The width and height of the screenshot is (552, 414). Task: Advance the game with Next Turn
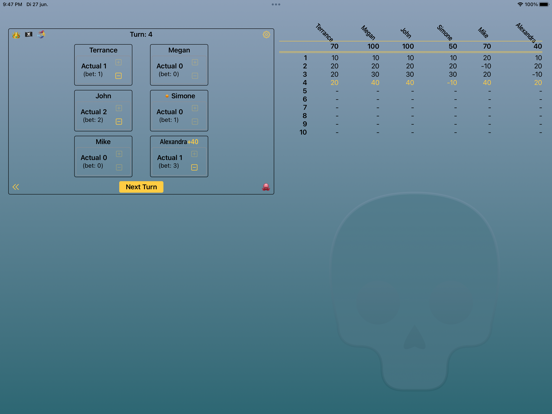click(141, 187)
